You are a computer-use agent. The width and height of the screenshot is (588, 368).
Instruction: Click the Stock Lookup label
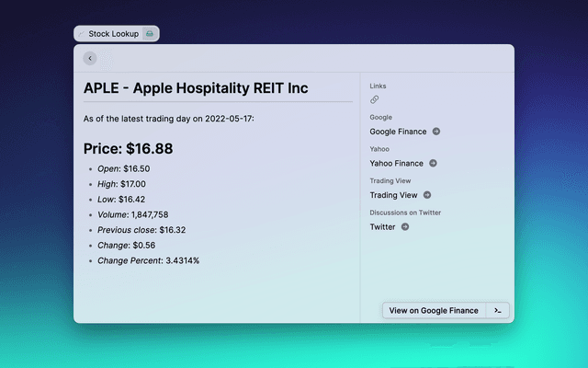click(113, 34)
